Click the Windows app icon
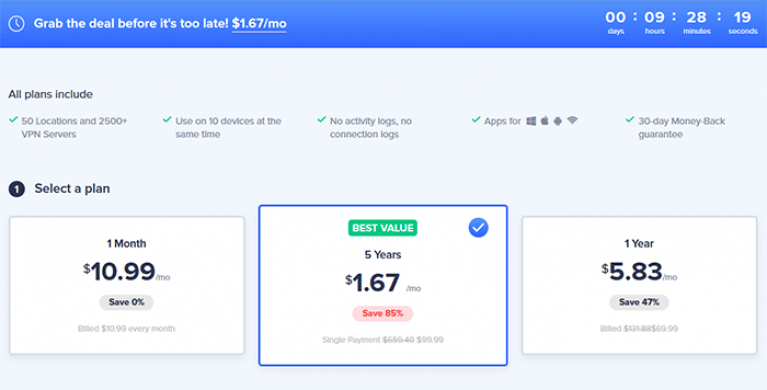The image size is (767, 390). [x=531, y=121]
